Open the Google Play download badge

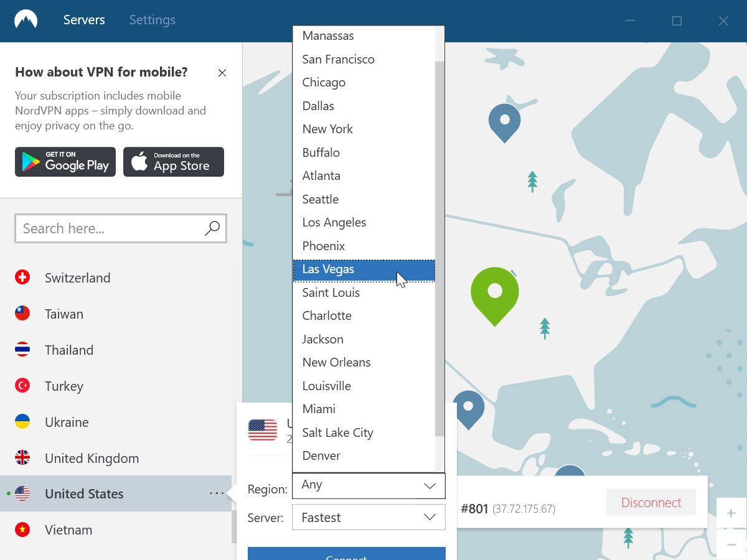point(65,162)
